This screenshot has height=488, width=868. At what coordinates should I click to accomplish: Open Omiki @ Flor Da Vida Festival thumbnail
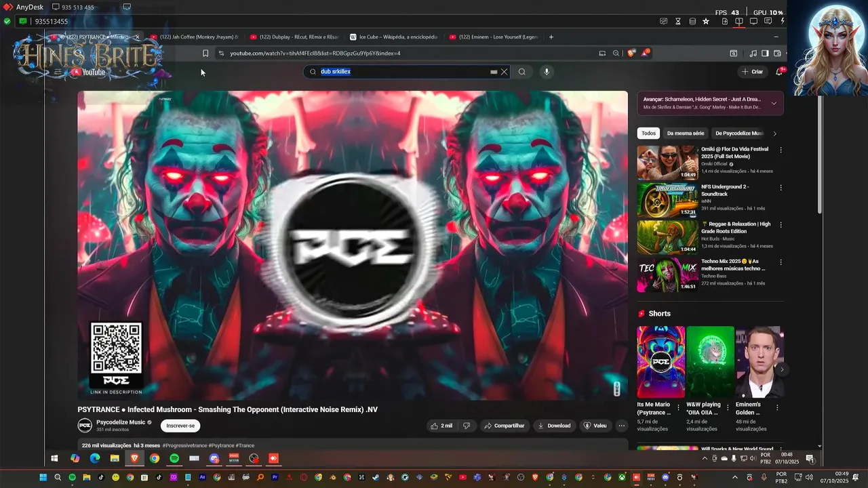(667, 163)
